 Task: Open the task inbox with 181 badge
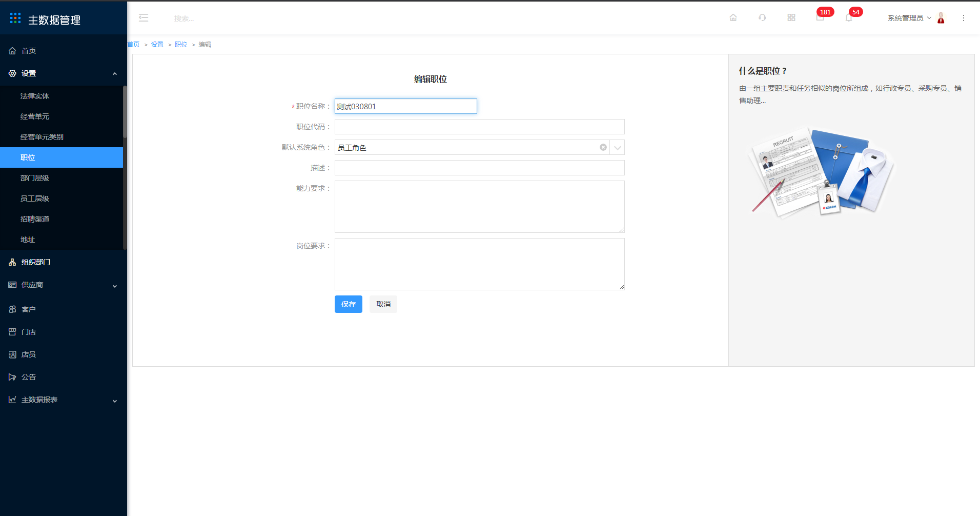tap(820, 17)
